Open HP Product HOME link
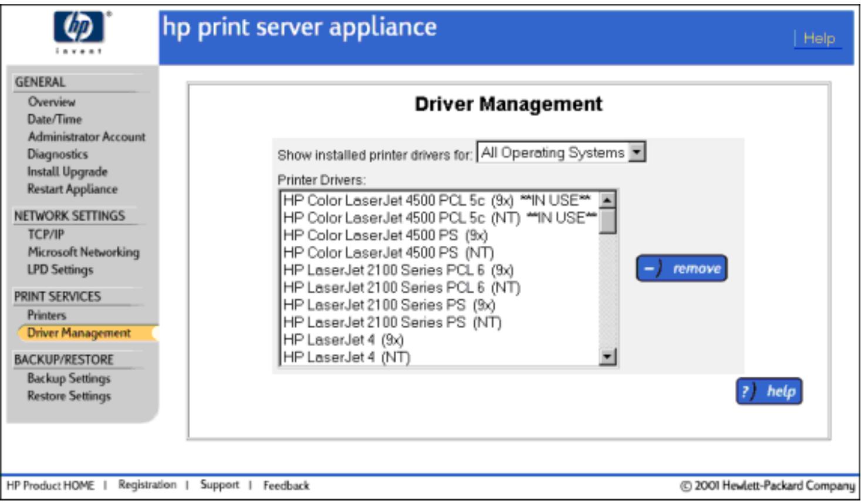 pyautogui.click(x=50, y=486)
